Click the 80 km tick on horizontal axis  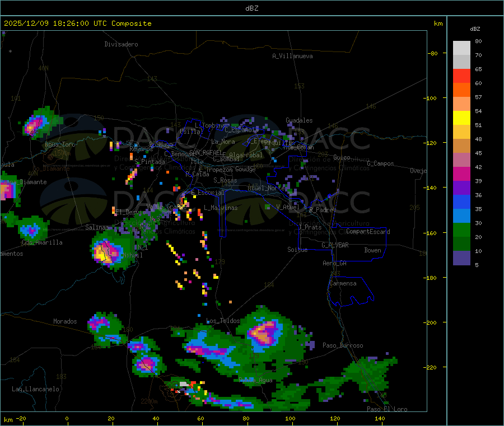pyautogui.click(x=246, y=418)
